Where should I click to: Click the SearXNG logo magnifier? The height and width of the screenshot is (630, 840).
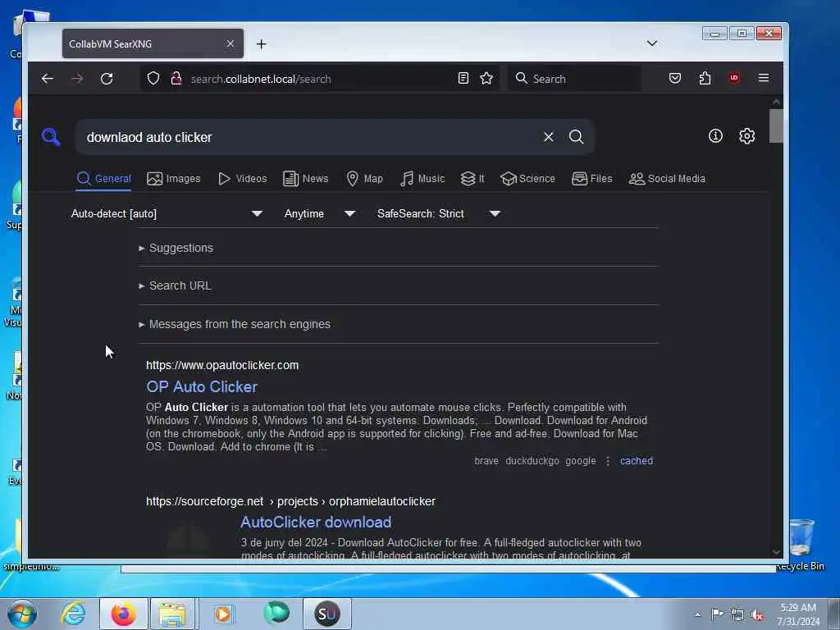pos(51,137)
